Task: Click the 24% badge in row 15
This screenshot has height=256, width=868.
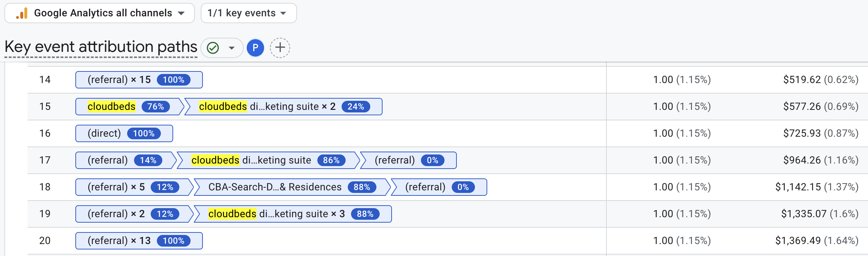Action: [x=356, y=107]
